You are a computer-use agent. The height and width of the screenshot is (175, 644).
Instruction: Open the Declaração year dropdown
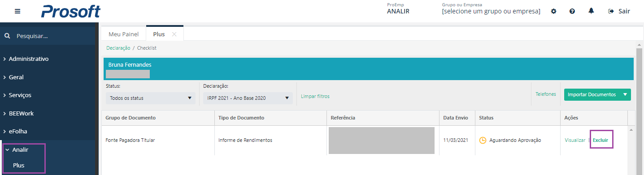click(248, 98)
